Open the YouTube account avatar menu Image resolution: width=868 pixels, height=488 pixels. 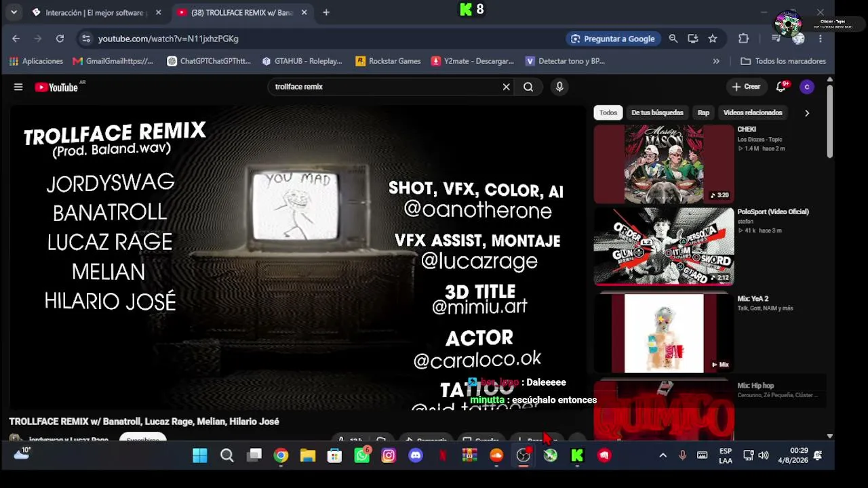click(806, 87)
